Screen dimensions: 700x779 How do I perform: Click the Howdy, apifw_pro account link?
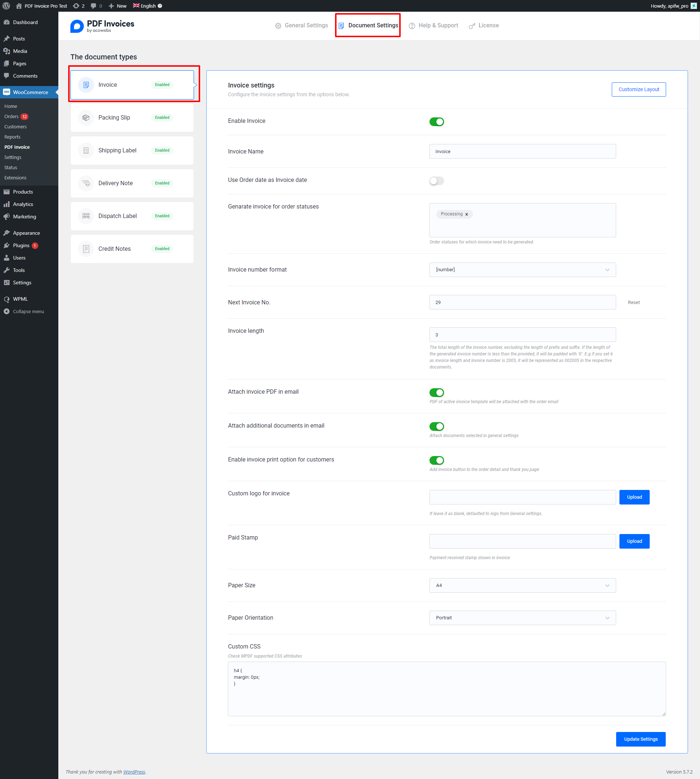[673, 6]
